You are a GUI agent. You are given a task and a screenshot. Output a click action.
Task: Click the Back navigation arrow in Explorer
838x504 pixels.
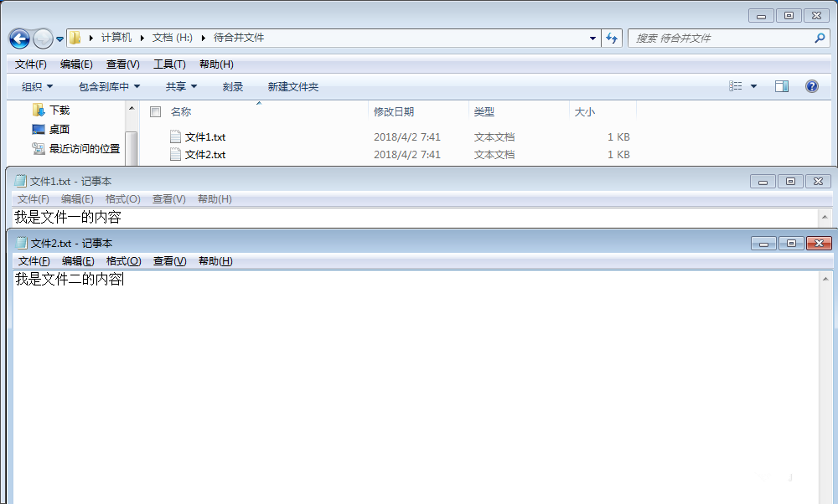(x=20, y=39)
